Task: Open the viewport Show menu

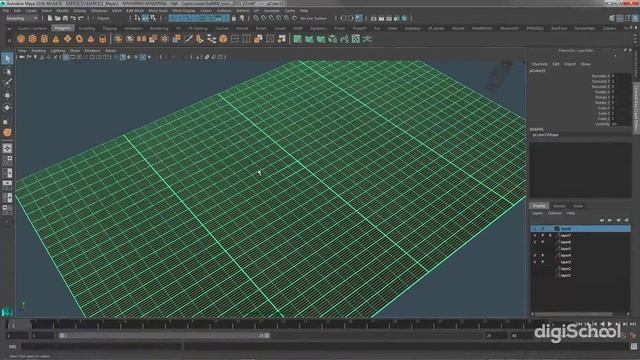Action: point(75,51)
